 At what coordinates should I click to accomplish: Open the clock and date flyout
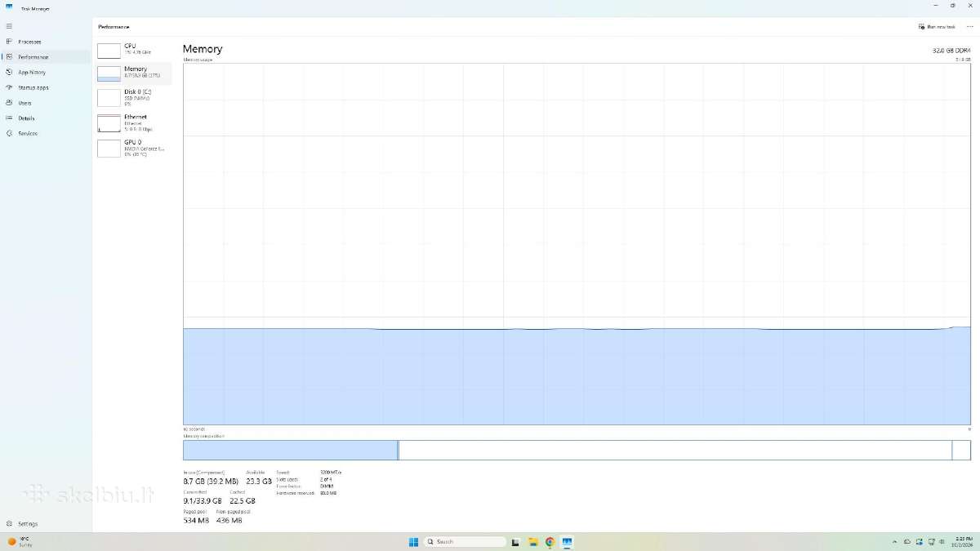click(961, 542)
